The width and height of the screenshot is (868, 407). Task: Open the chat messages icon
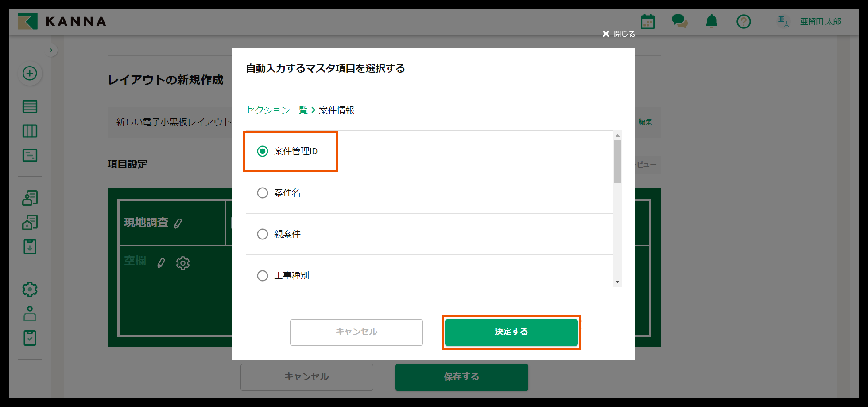(679, 21)
